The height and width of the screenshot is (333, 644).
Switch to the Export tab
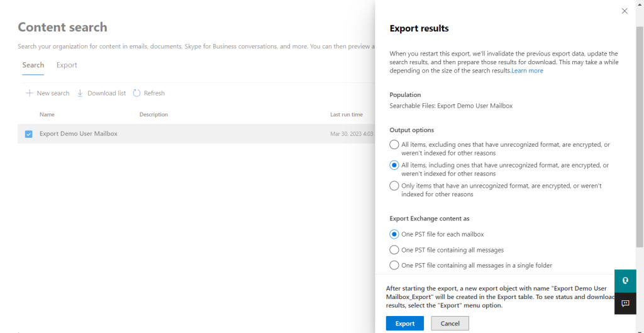click(x=67, y=65)
